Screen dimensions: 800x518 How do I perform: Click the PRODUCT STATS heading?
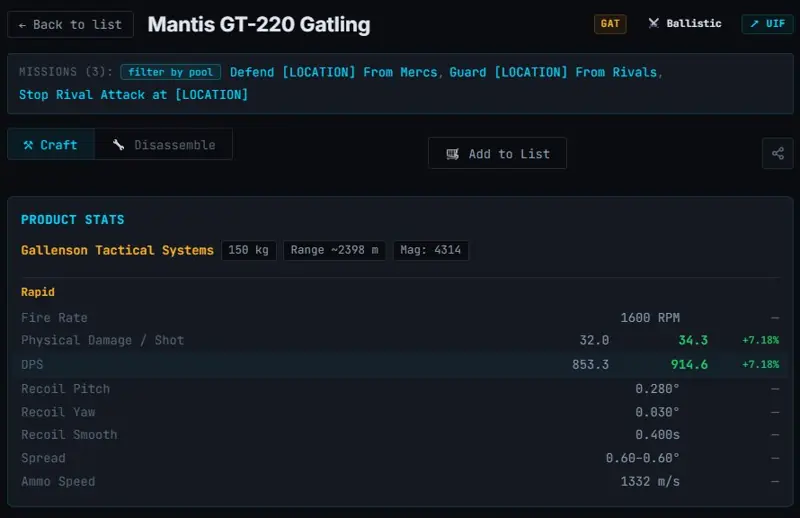pos(72,219)
